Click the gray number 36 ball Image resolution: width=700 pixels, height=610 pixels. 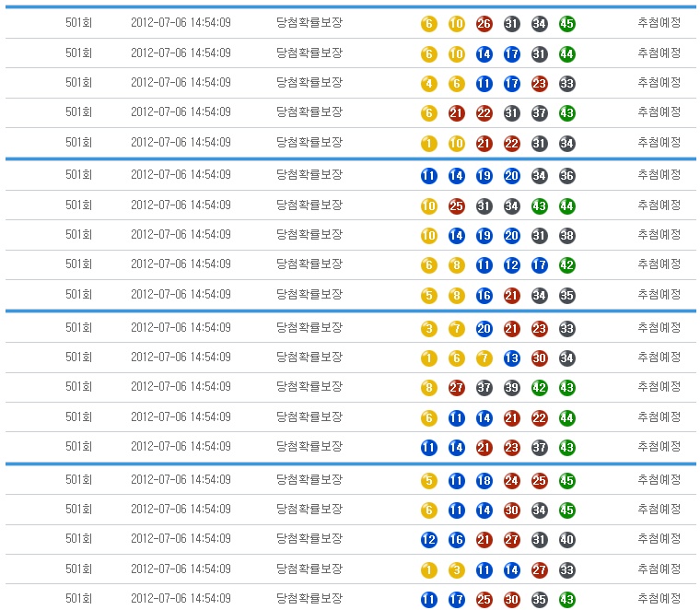pos(566,176)
